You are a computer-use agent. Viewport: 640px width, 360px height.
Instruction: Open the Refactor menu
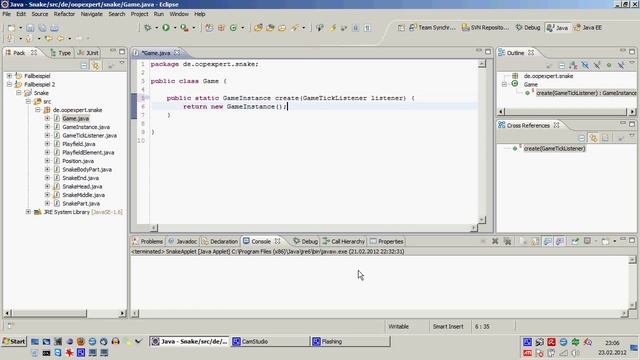[64, 14]
